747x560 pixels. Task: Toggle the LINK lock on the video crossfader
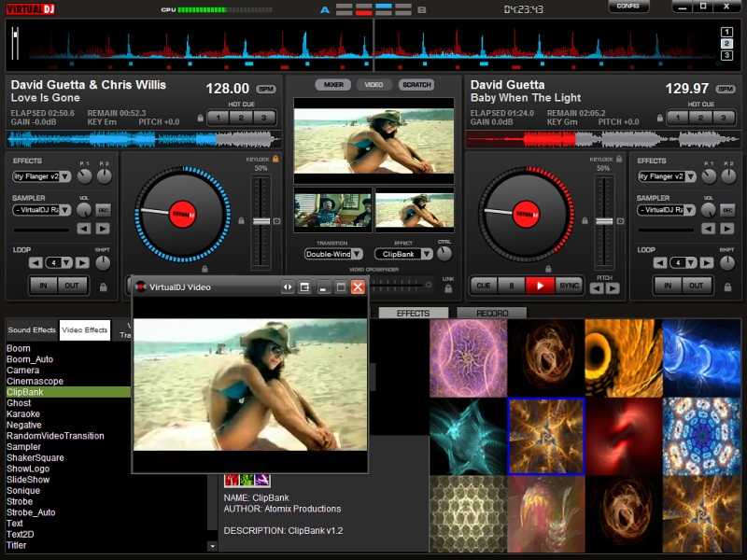(x=448, y=289)
